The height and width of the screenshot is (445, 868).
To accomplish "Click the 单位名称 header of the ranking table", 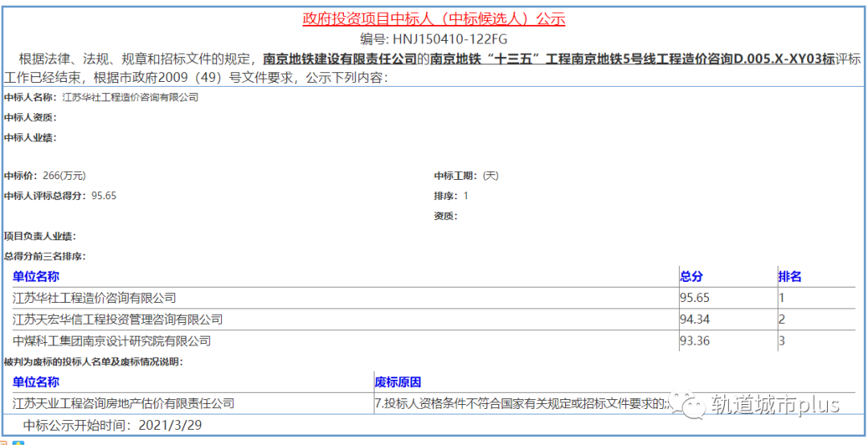I will 36,277.
